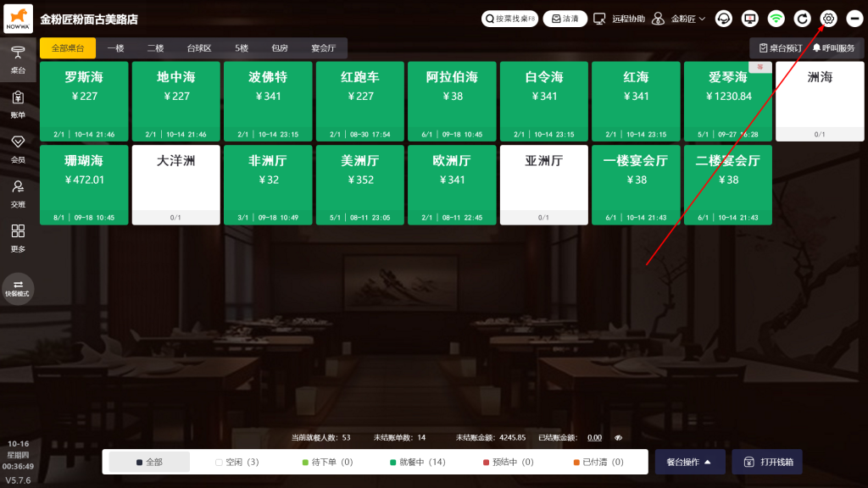
Task: Switch to the 包房 tab
Action: pyautogui.click(x=280, y=48)
